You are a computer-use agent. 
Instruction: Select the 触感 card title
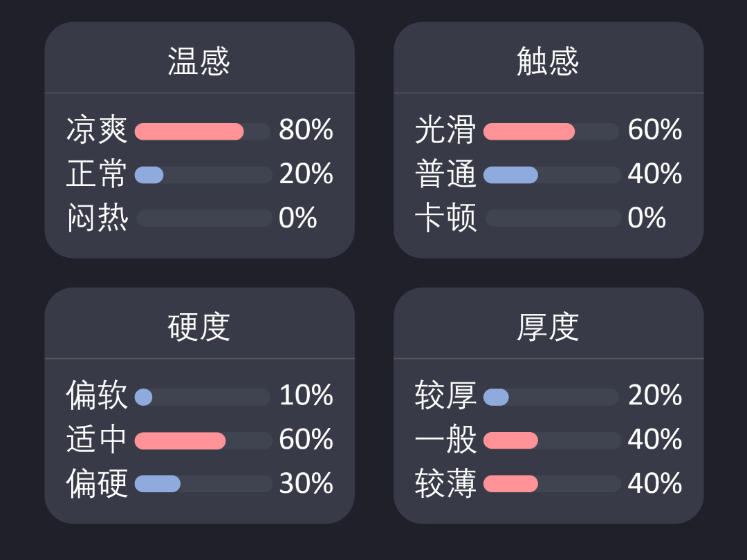pos(548,61)
